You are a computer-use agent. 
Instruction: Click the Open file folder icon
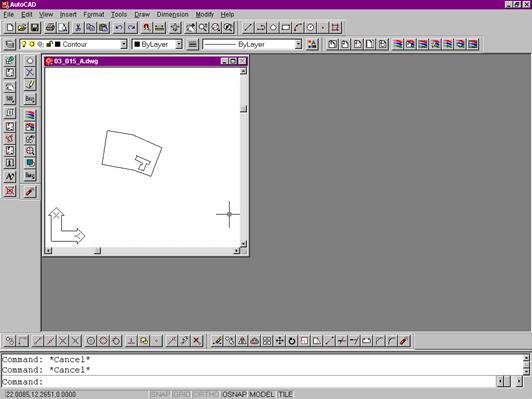coord(22,27)
